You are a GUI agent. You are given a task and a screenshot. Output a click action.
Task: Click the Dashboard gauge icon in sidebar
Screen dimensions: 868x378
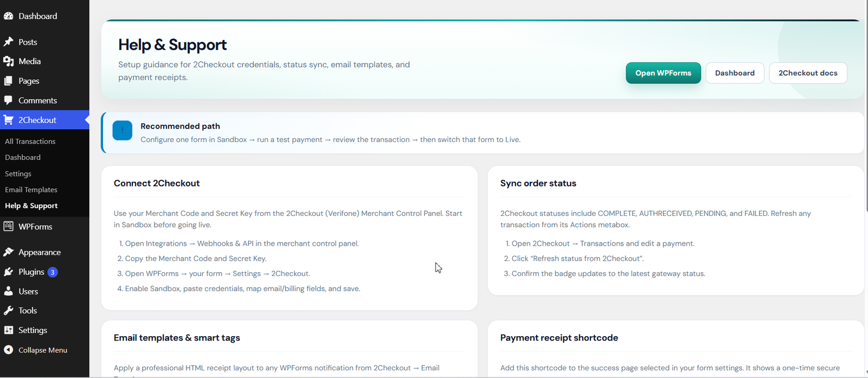[9, 16]
